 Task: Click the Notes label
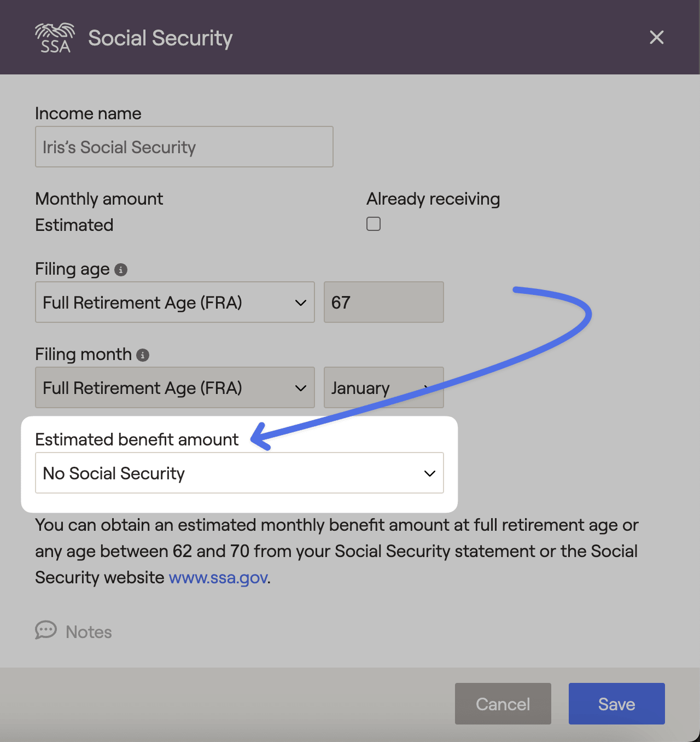tap(89, 632)
